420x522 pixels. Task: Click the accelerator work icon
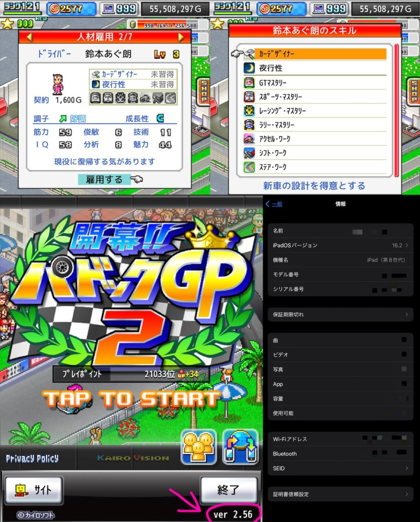click(249, 139)
